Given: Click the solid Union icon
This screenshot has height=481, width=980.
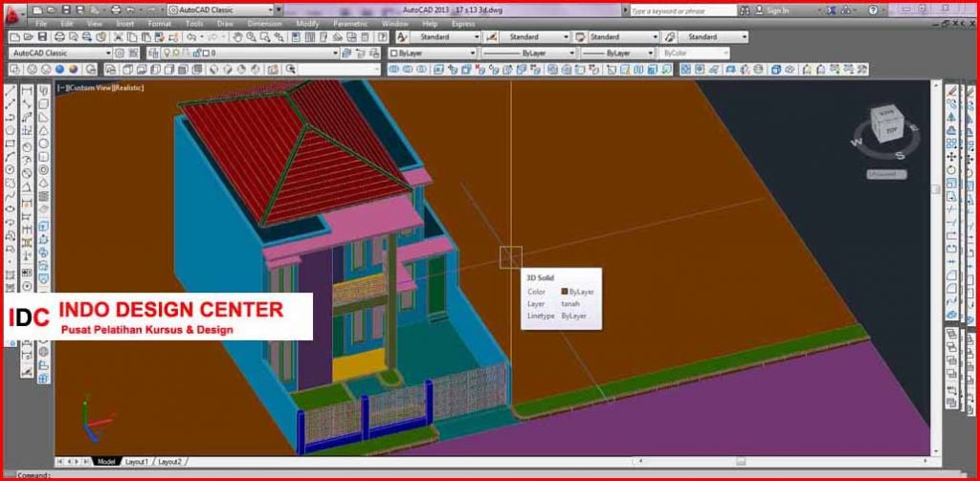Looking at the screenshot, I should coord(393,70).
